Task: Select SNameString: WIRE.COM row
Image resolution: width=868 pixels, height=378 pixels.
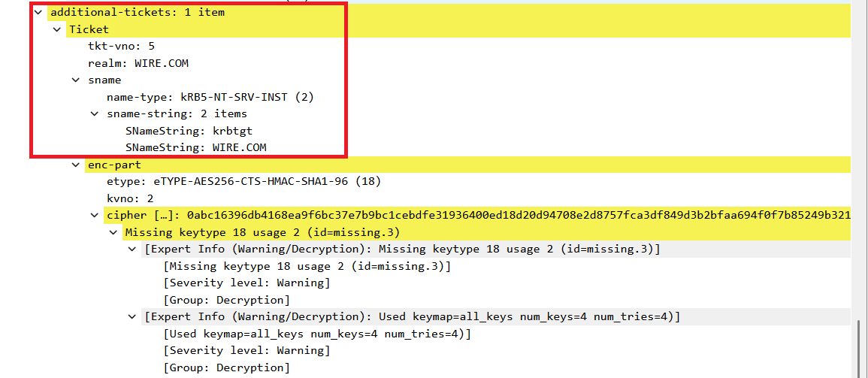Action: [196, 148]
